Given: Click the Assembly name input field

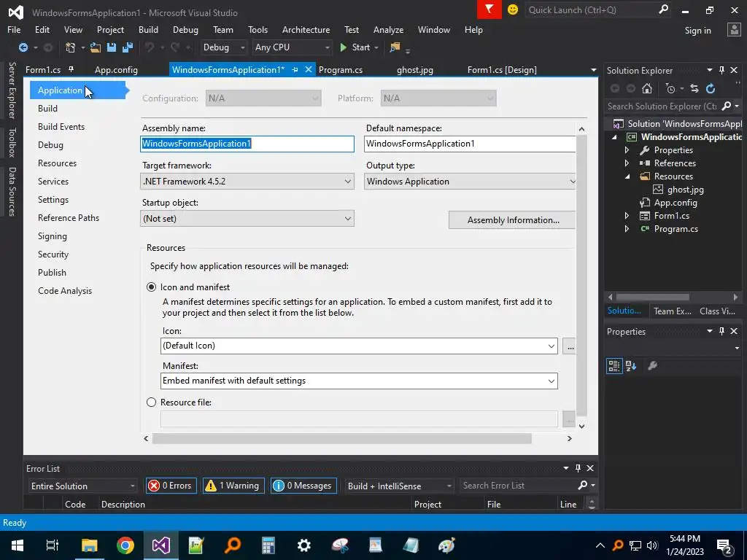Looking at the screenshot, I should tap(247, 144).
